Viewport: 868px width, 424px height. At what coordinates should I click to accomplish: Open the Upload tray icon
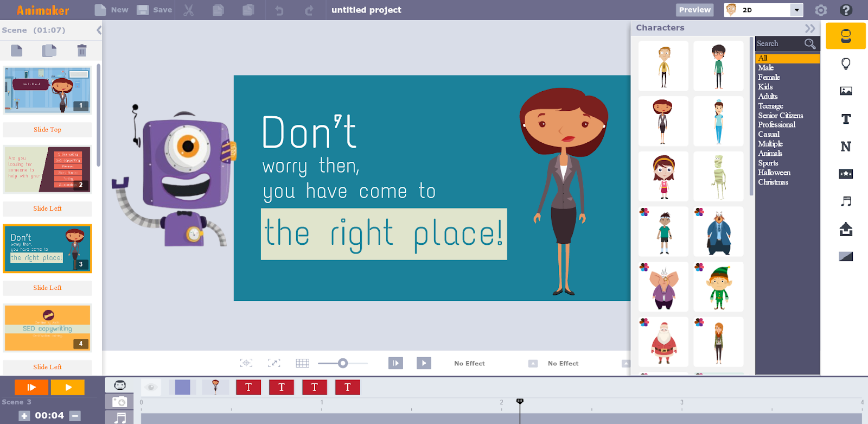[845, 229]
